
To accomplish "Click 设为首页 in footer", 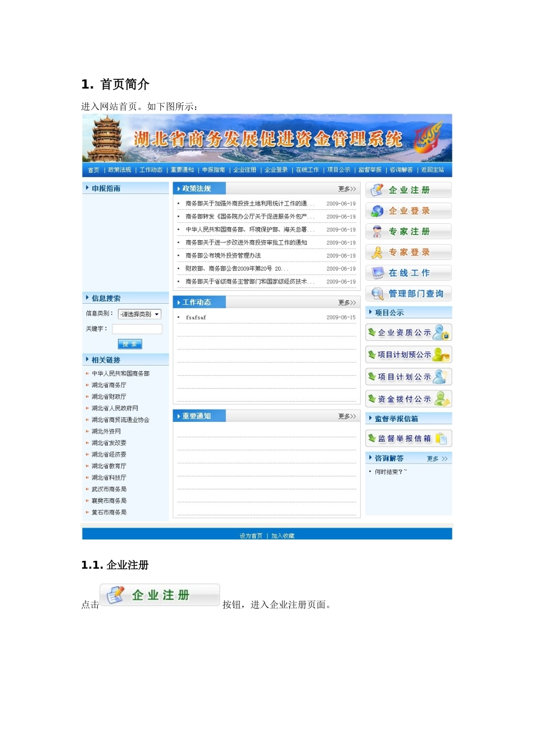I will (x=251, y=536).
